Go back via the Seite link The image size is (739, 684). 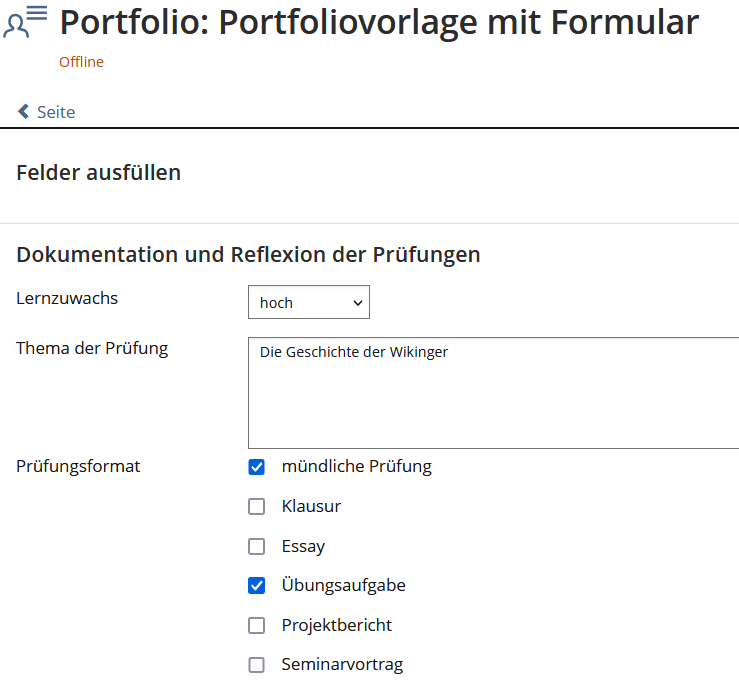point(56,112)
